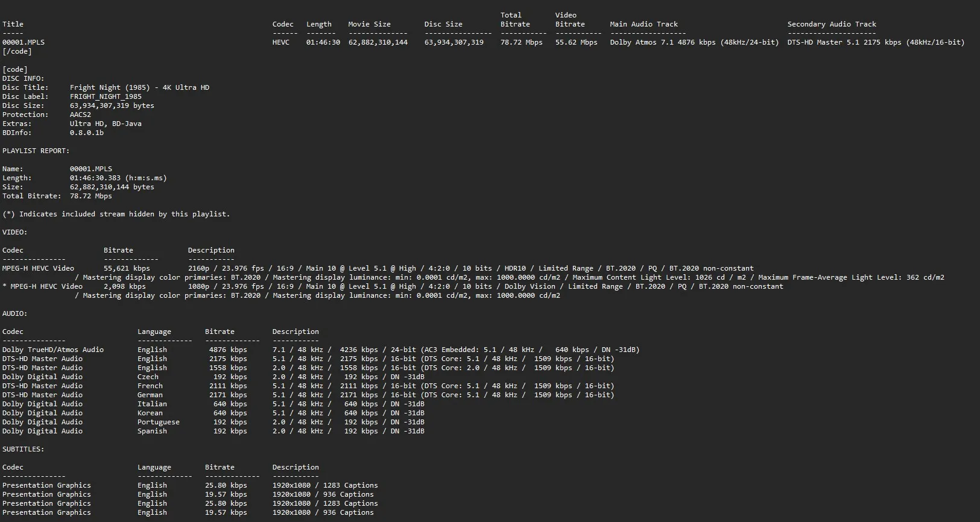
Task: Click the VIDEO: section heading
Action: (15, 232)
